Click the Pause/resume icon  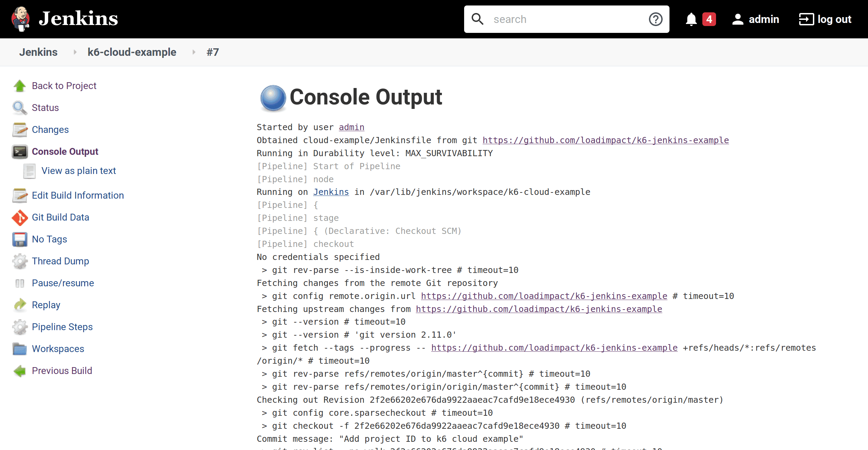pyautogui.click(x=20, y=283)
